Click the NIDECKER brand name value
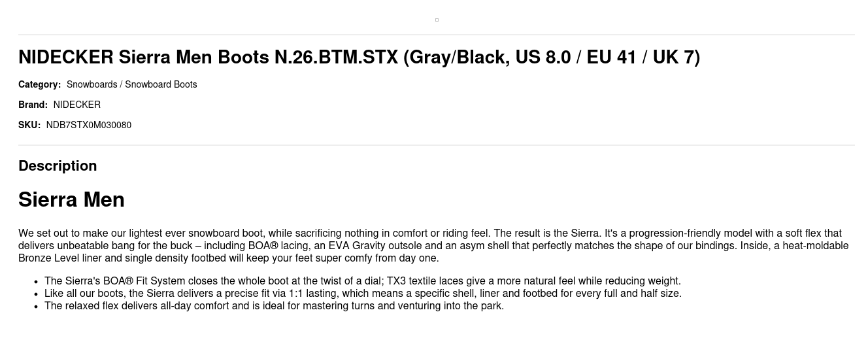The width and height of the screenshot is (868, 342). [77, 105]
